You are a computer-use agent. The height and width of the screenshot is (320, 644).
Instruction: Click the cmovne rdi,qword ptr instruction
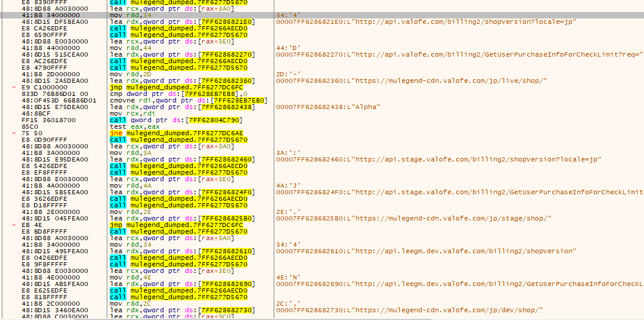pyautogui.click(x=189, y=101)
